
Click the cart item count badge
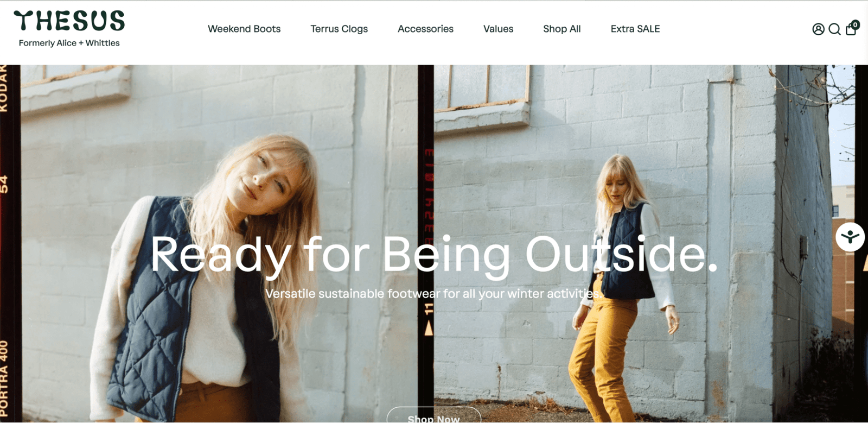(856, 24)
